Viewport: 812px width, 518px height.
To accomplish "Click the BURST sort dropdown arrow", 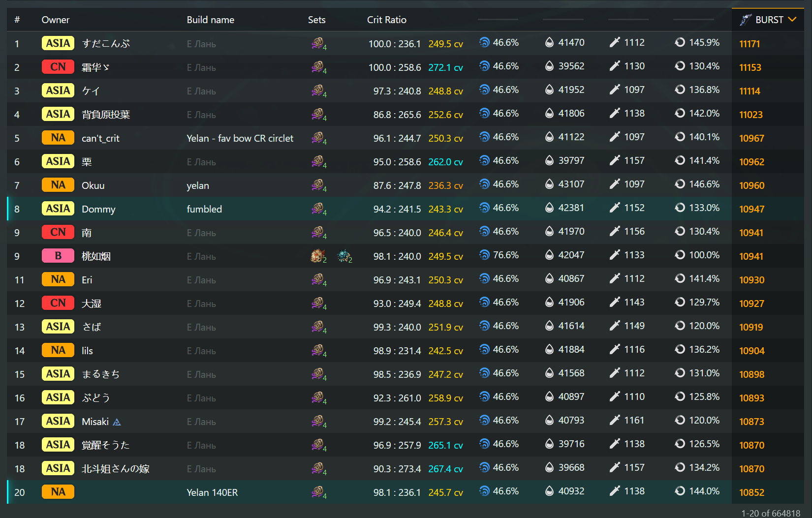I will click(x=792, y=20).
